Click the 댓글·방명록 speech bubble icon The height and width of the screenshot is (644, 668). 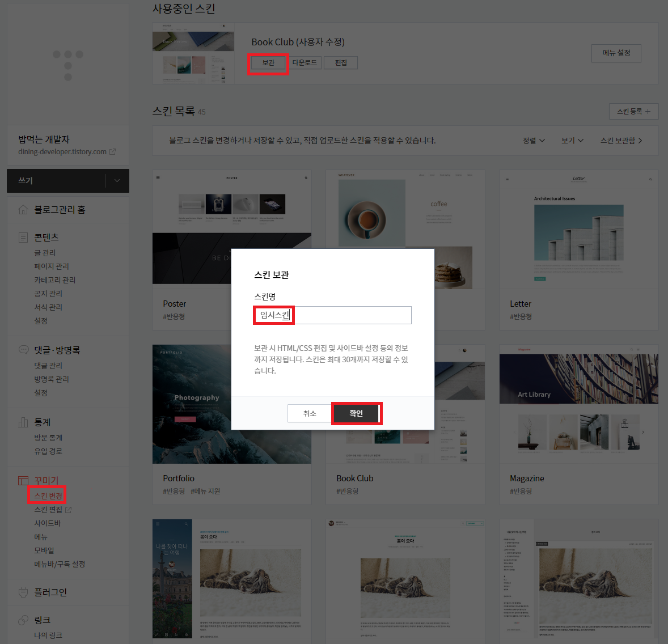pos(23,350)
